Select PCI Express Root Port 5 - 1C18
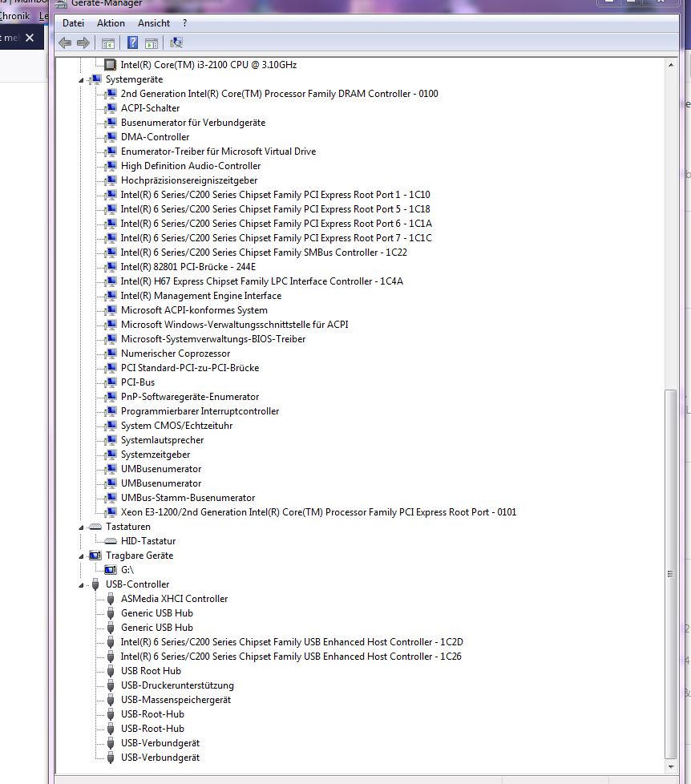Screen dimensions: 691x784 pyautogui.click(x=276, y=209)
